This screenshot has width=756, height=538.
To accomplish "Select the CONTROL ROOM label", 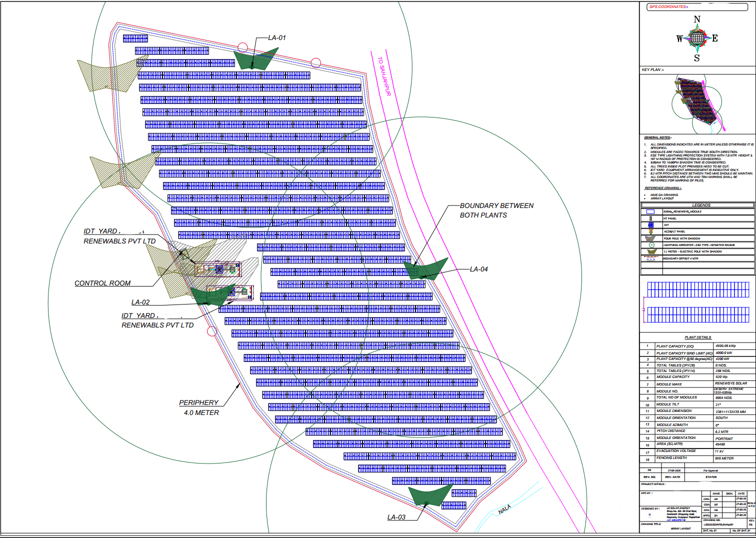I will coord(102,283).
